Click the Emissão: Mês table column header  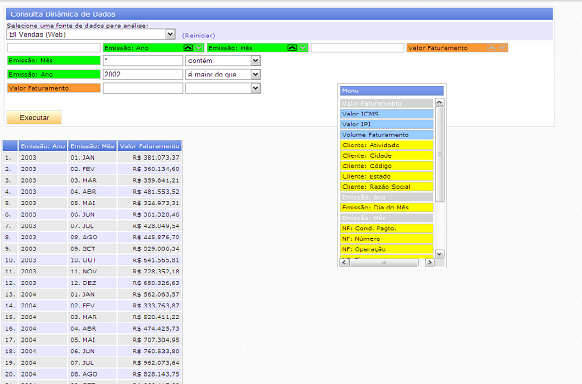tap(92, 146)
